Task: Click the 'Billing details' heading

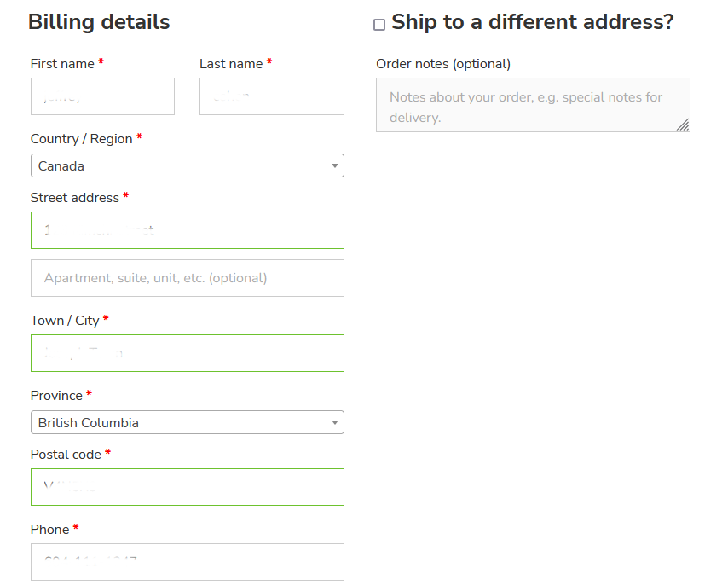Action: click(100, 22)
